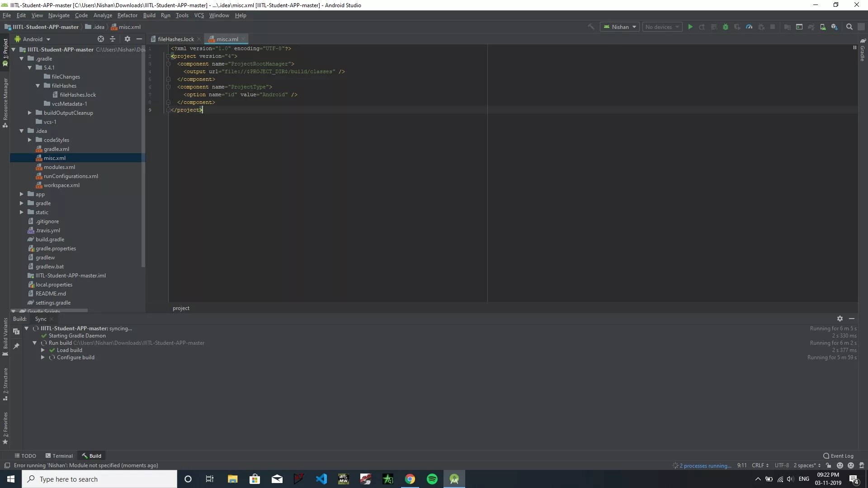Open the VCS menu
This screenshot has width=868, height=488.
click(x=199, y=15)
